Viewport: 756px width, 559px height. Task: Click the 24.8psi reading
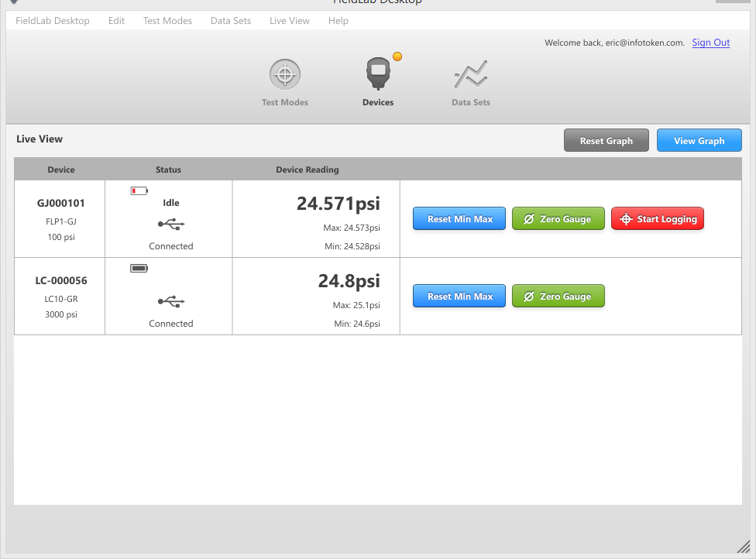point(349,281)
